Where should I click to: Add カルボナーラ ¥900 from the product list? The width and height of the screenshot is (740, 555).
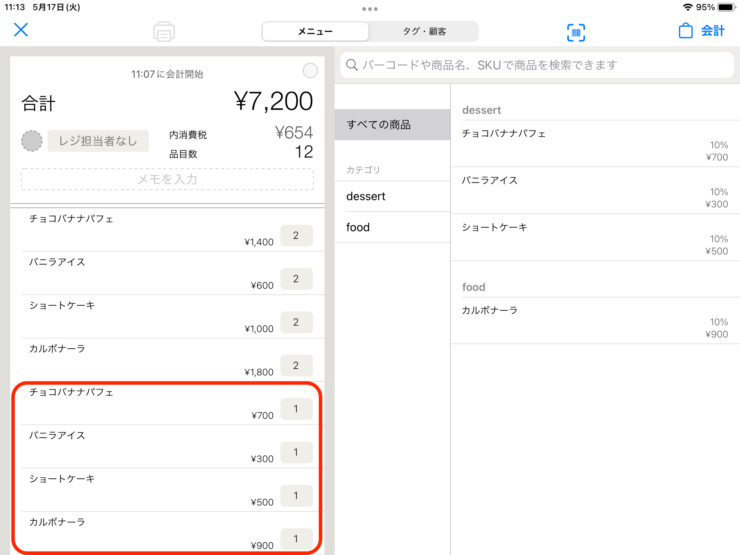coord(595,321)
